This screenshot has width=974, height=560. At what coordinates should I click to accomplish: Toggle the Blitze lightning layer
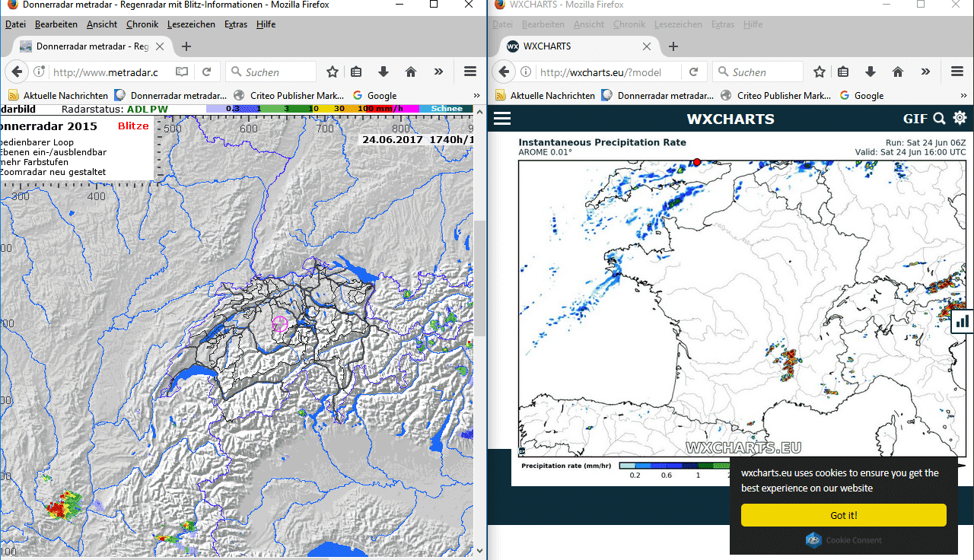point(133,126)
